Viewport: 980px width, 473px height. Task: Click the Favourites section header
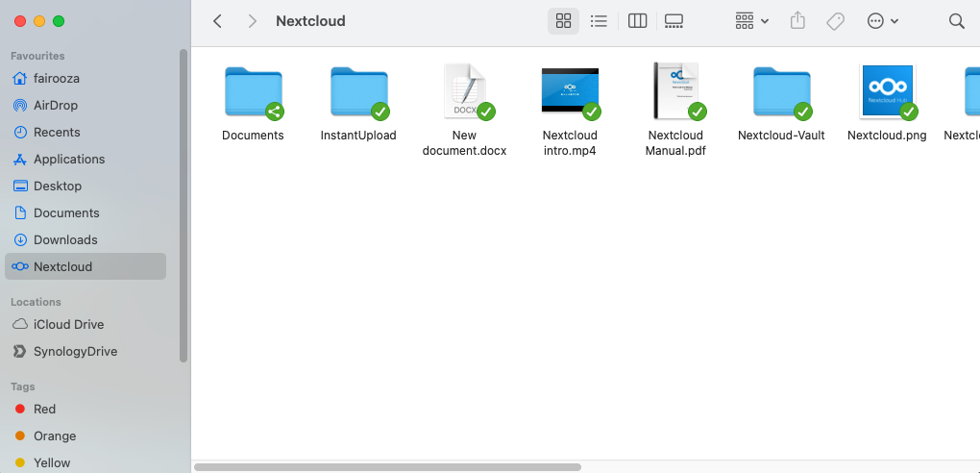coord(37,57)
